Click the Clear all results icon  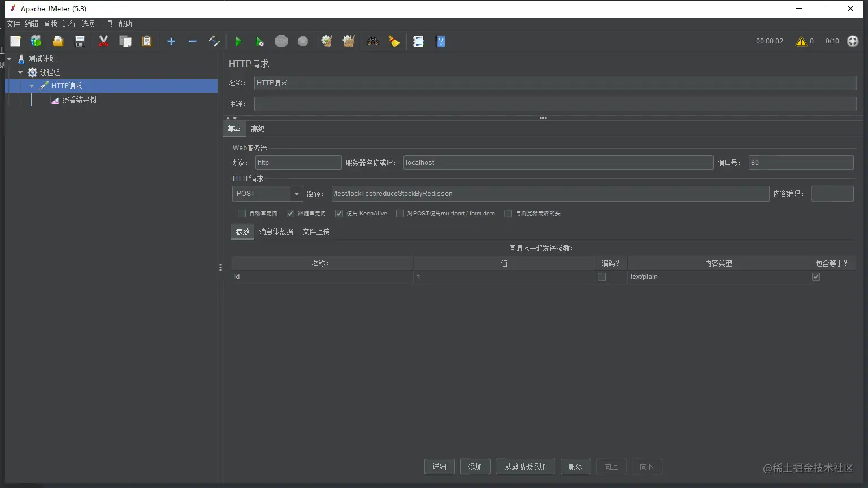(x=349, y=41)
